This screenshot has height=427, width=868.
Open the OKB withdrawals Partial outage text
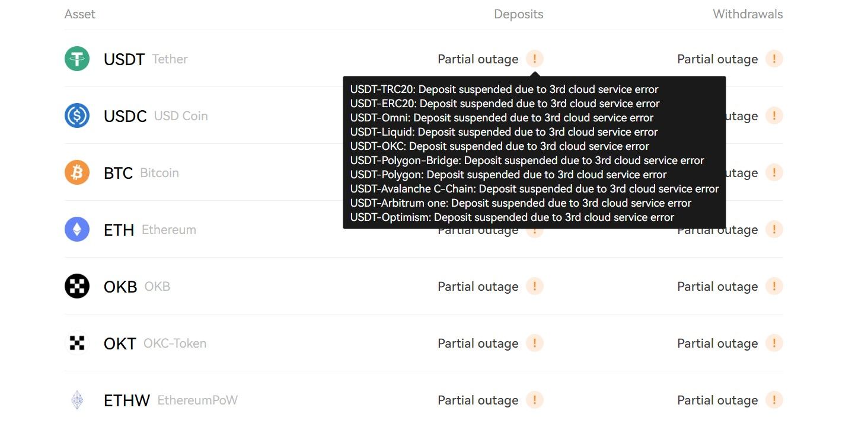pos(717,287)
